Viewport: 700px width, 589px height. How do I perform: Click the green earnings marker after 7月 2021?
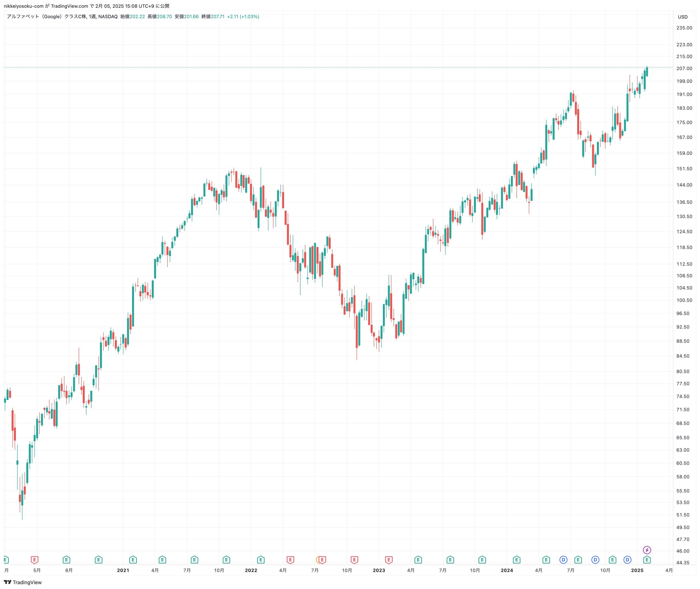194,560
